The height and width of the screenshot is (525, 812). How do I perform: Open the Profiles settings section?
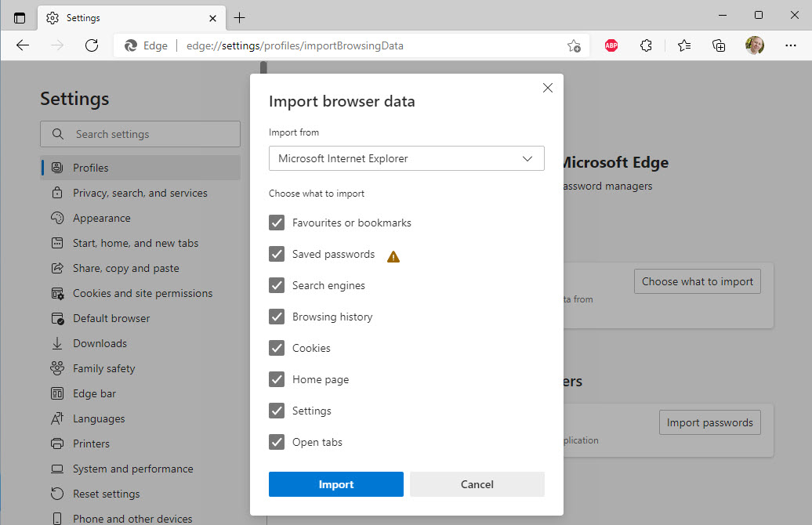[140, 168]
